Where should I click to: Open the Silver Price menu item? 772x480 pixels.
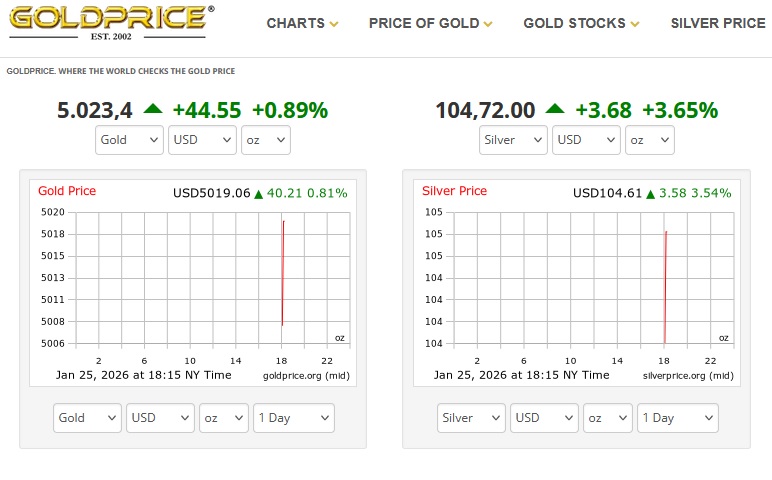tap(718, 23)
